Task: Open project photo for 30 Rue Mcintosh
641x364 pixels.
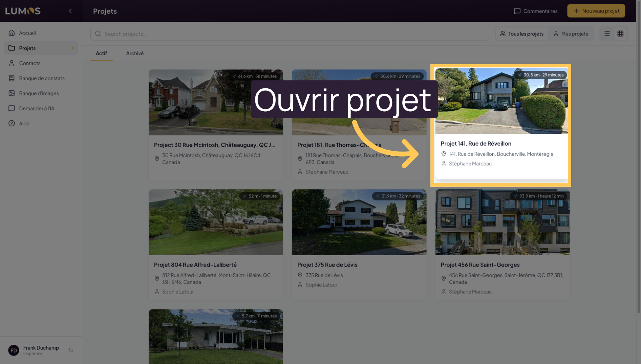Action: coord(216,102)
